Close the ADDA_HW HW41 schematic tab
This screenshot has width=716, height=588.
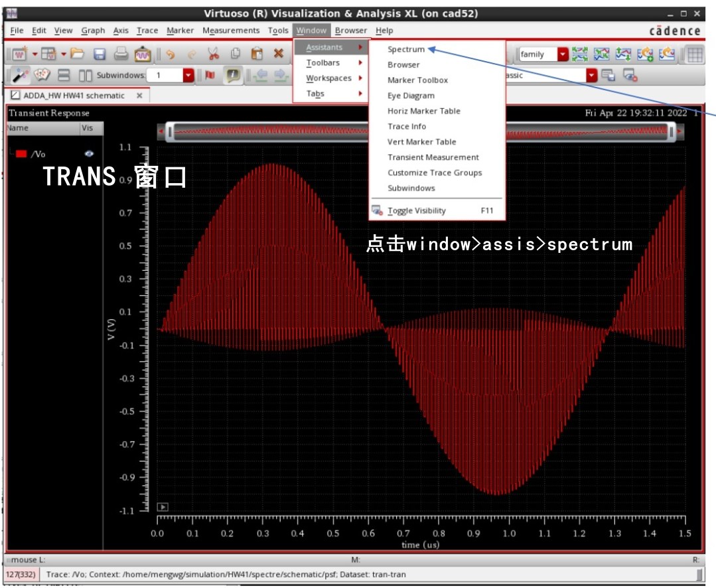click(x=139, y=96)
